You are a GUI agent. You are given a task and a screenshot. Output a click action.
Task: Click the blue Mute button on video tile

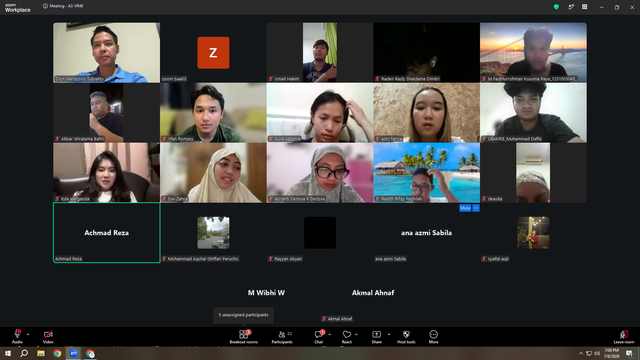click(x=465, y=208)
